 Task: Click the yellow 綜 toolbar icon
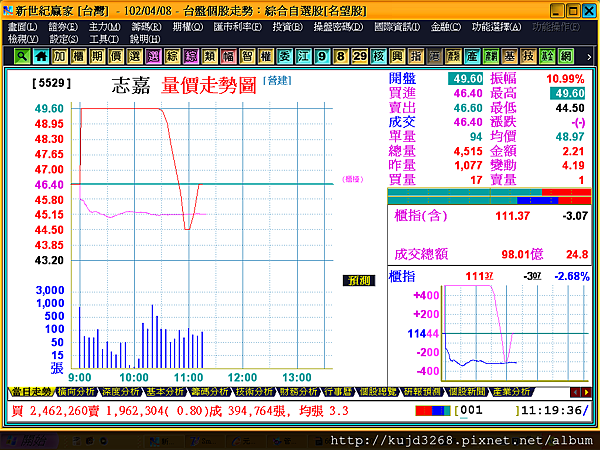pos(172,56)
